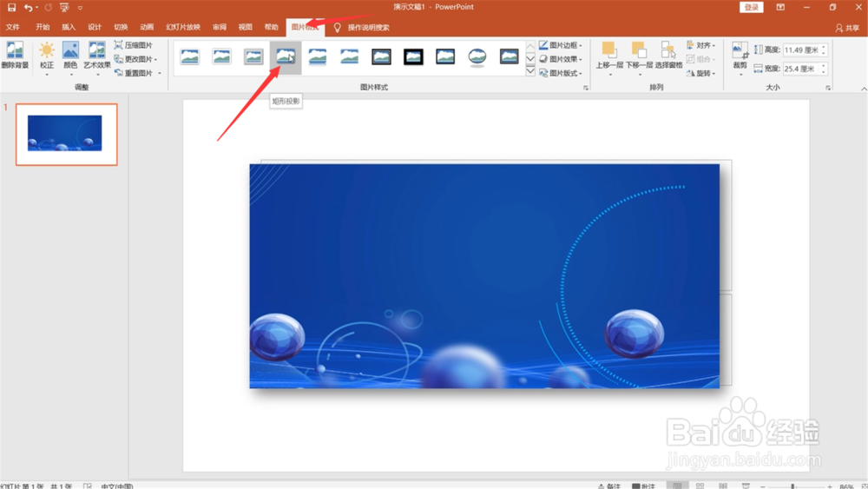Open the 大小 size dialog launcher

pyautogui.click(x=828, y=88)
